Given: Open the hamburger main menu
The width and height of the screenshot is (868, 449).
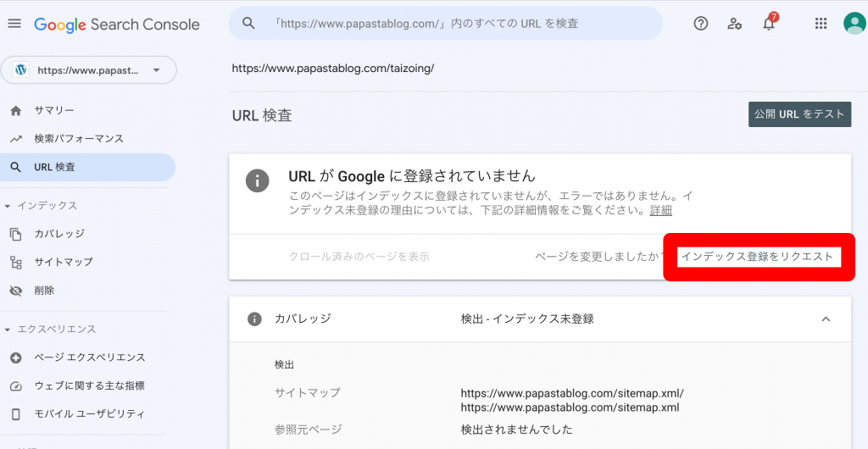Looking at the screenshot, I should pos(14,24).
